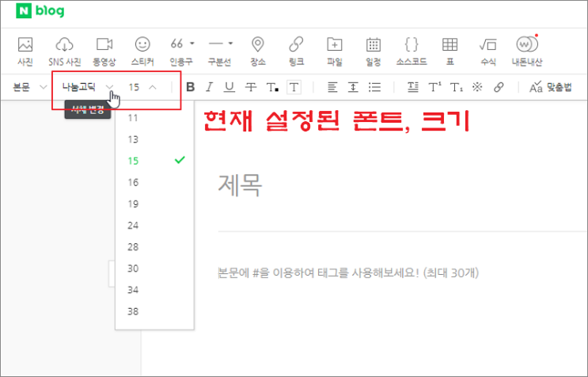Viewport: 588px width, 377px height.
Task: Select font size 30
Action: coord(154,268)
